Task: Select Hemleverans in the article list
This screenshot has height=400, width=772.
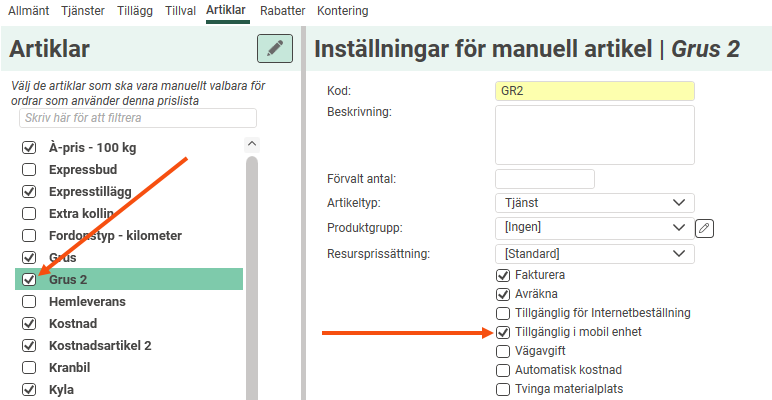Action: (x=86, y=301)
